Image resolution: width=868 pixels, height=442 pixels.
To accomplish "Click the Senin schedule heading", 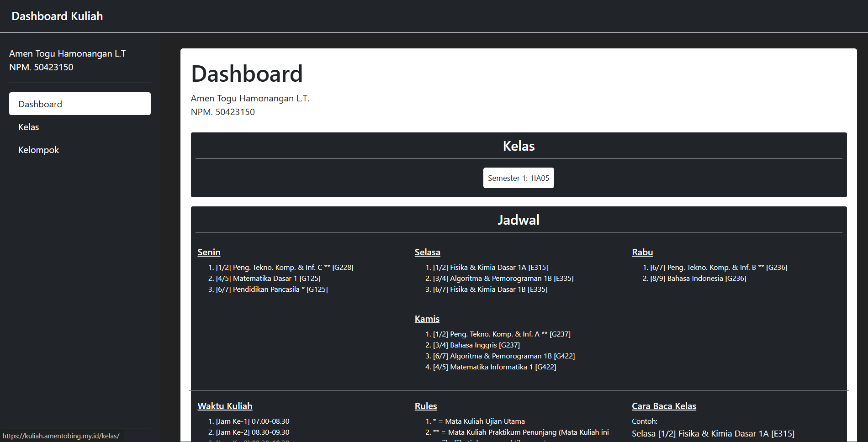I will (208, 252).
